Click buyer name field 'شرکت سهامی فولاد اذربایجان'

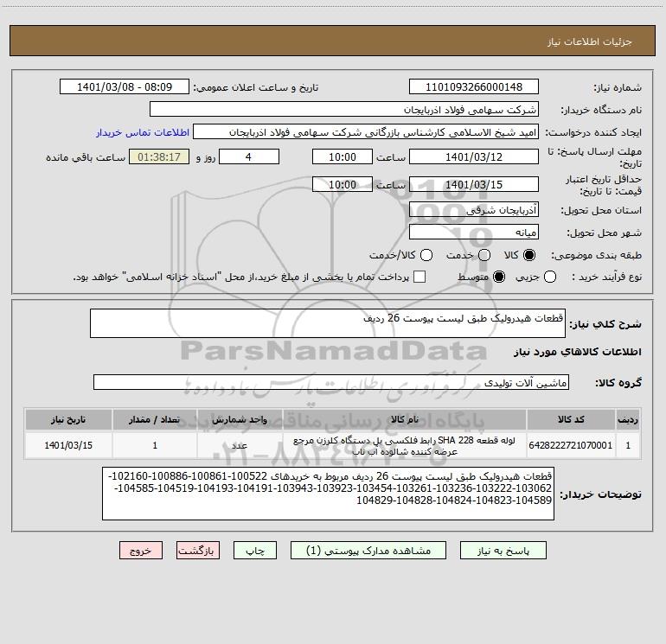pyautogui.click(x=344, y=109)
